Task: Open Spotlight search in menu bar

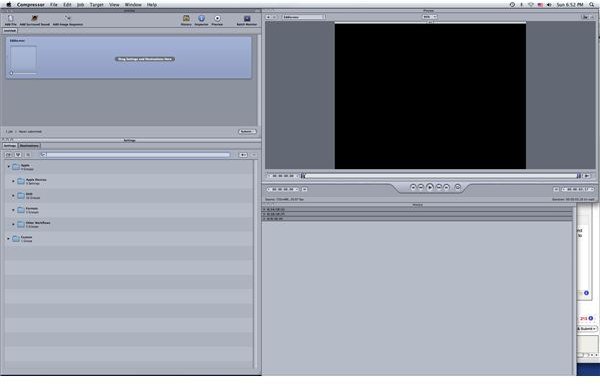Action: 592,5
